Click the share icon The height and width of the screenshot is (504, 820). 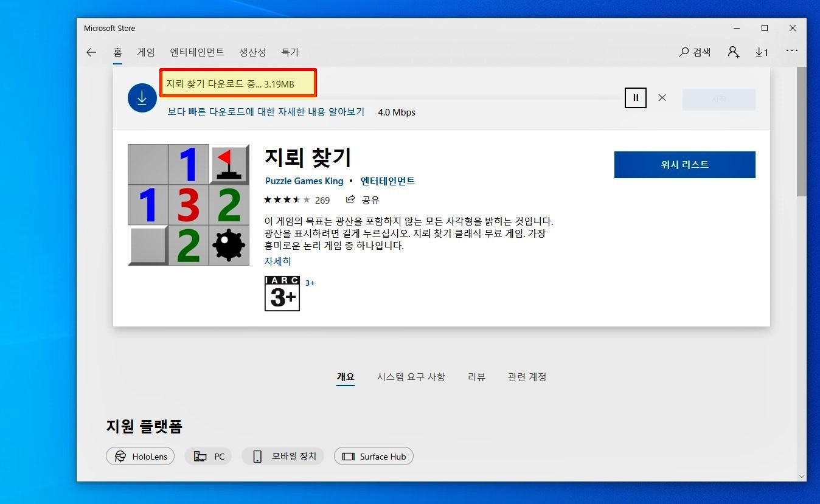(x=350, y=199)
